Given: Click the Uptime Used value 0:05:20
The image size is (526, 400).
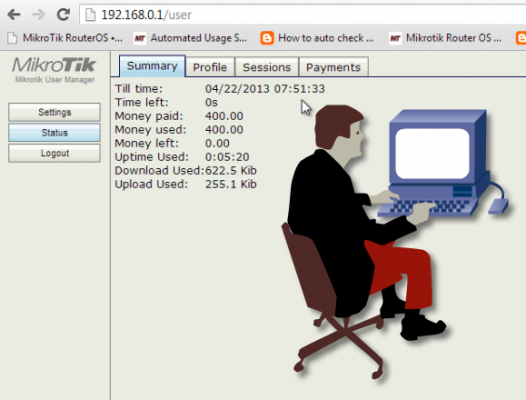Looking at the screenshot, I should (227, 157).
